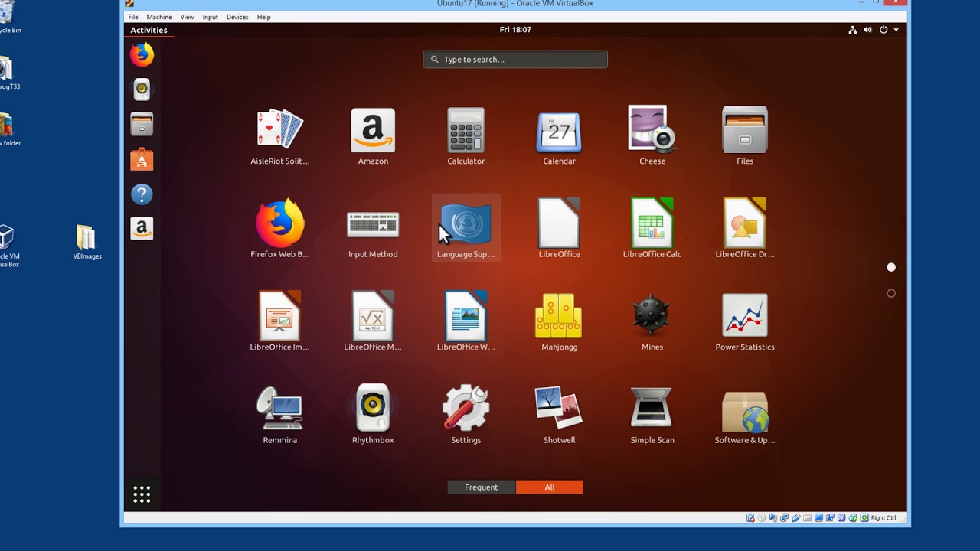Launch Remmina remote desktop client
The image size is (980, 551).
coord(280,415)
